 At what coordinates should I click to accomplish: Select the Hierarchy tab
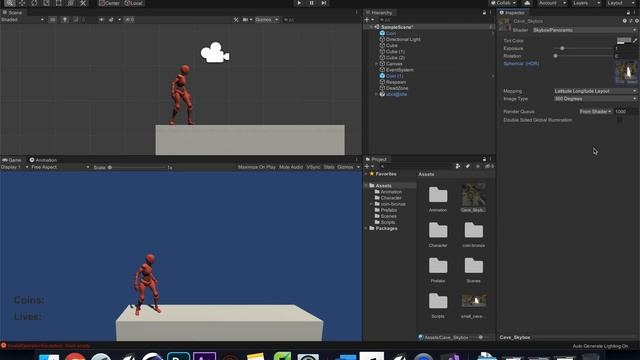click(x=379, y=13)
